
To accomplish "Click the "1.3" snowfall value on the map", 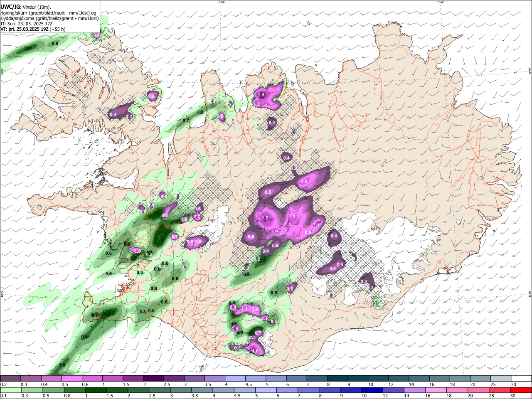I will tap(288, 225).
